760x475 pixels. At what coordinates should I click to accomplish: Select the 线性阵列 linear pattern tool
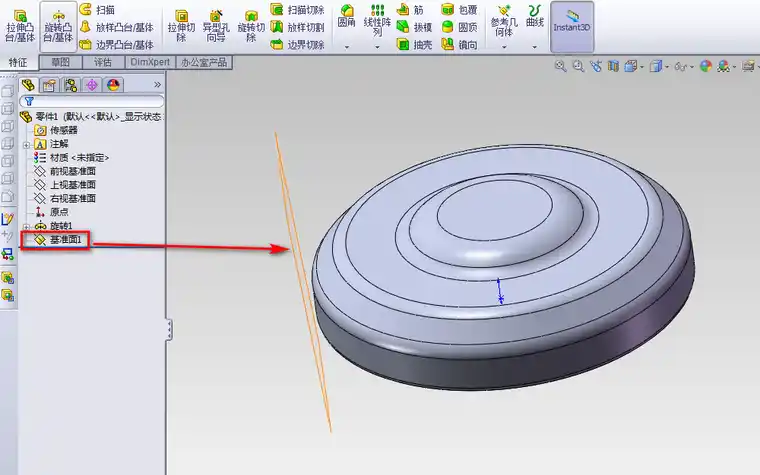pyautogui.click(x=377, y=20)
